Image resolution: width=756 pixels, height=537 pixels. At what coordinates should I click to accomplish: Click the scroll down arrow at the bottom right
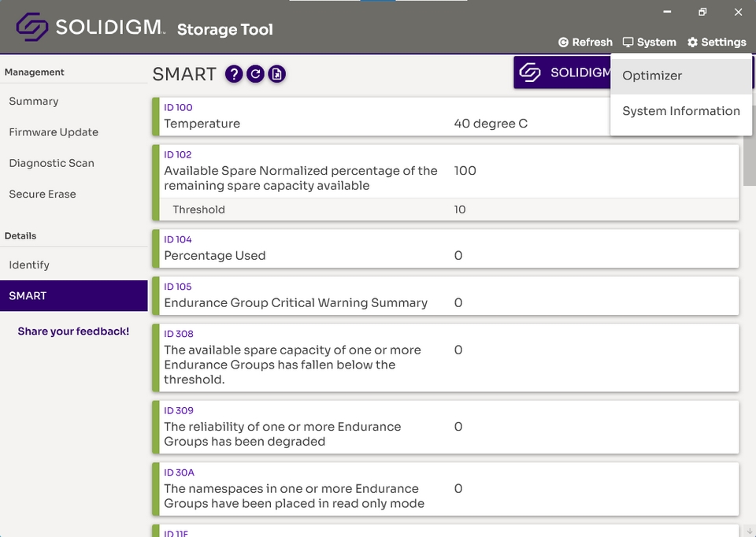pos(749,531)
